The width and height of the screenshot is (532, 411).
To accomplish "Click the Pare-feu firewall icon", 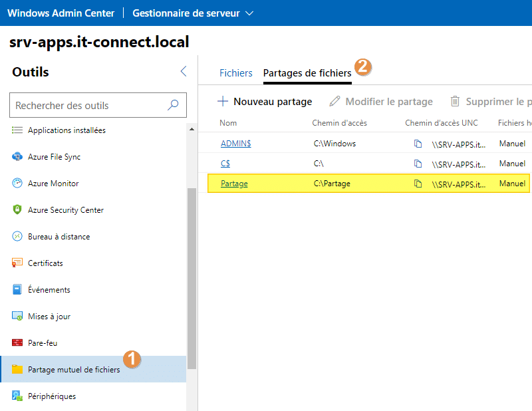I will click(x=17, y=343).
